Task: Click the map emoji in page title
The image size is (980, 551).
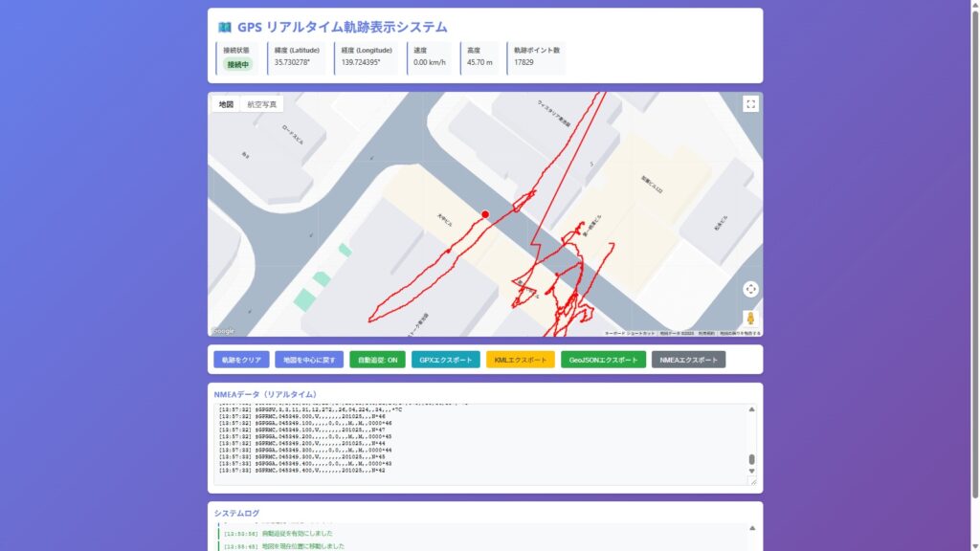Action: 225,28
